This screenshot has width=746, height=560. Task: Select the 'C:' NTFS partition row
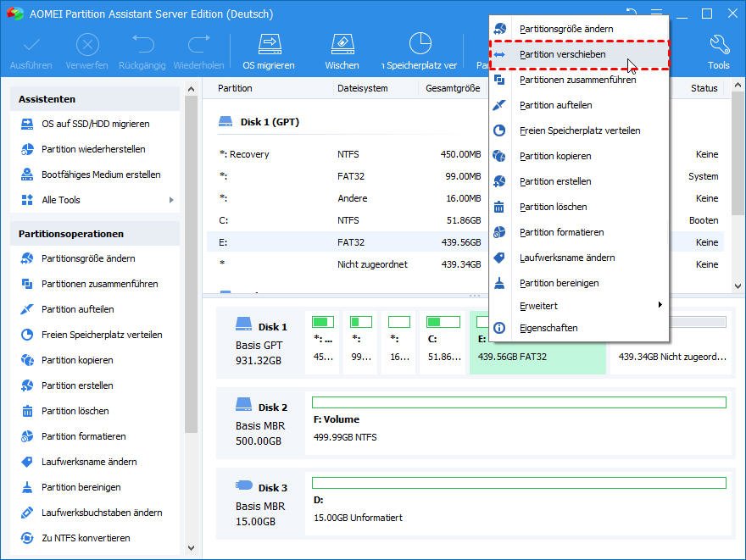pyautogui.click(x=349, y=220)
